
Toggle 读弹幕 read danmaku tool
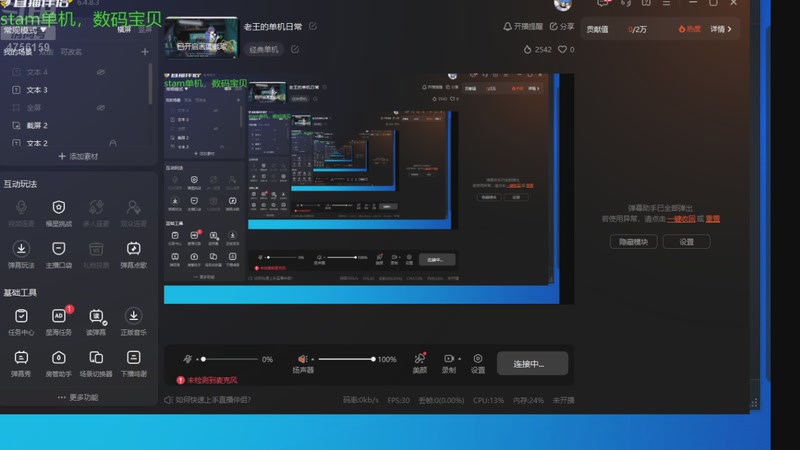(x=96, y=322)
